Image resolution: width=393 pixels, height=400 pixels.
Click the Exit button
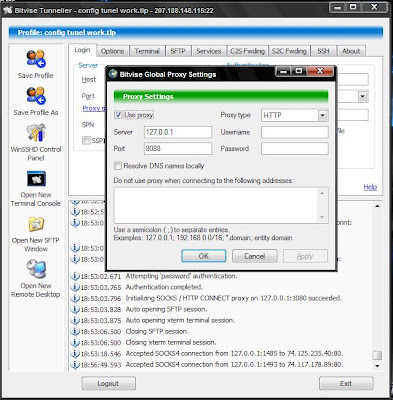coord(346,383)
